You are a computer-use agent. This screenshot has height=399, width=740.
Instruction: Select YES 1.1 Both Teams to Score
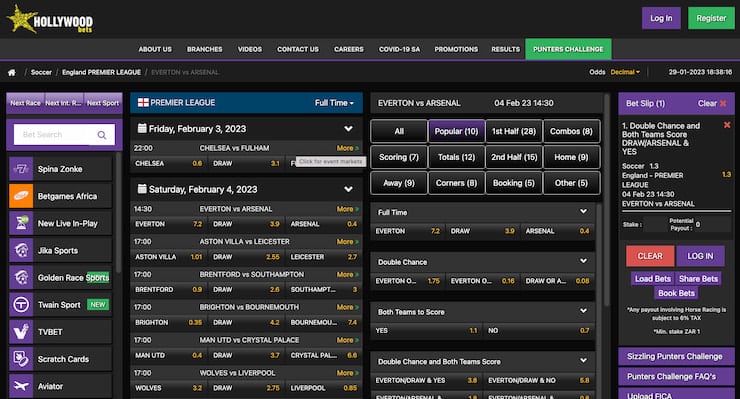tap(427, 331)
